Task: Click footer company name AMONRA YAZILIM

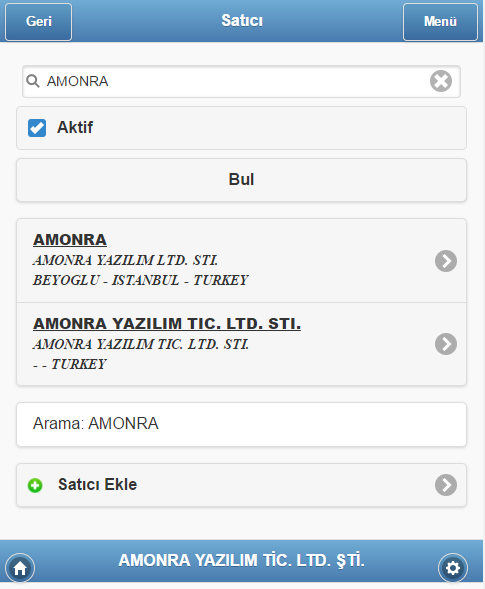Action: [x=242, y=560]
